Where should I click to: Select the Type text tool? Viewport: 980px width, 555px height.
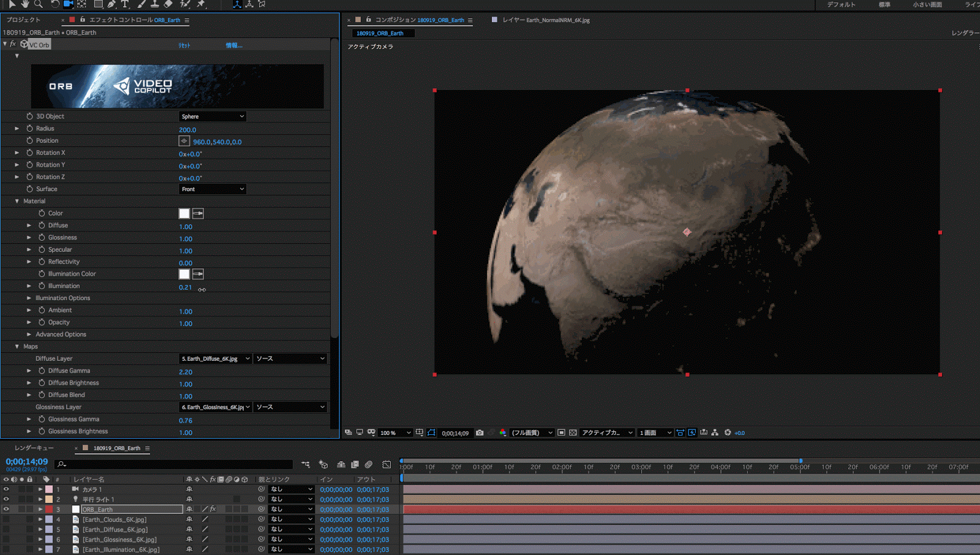click(x=125, y=4)
